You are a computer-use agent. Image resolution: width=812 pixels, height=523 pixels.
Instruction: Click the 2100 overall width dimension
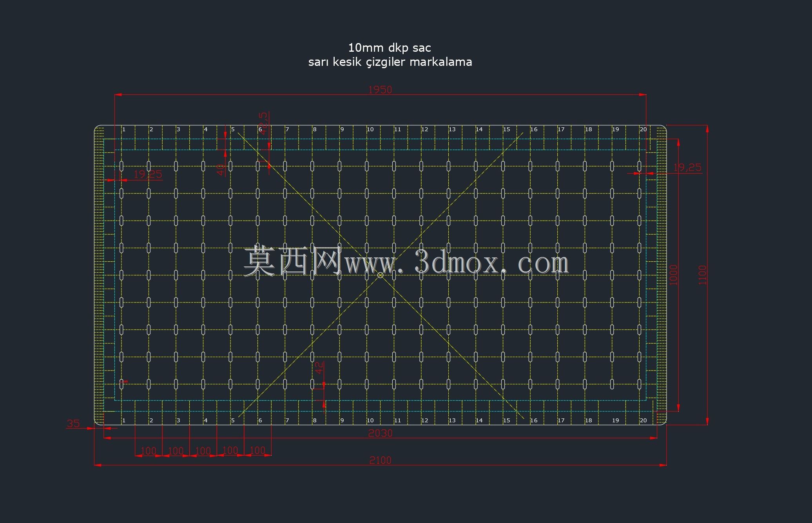click(x=380, y=460)
